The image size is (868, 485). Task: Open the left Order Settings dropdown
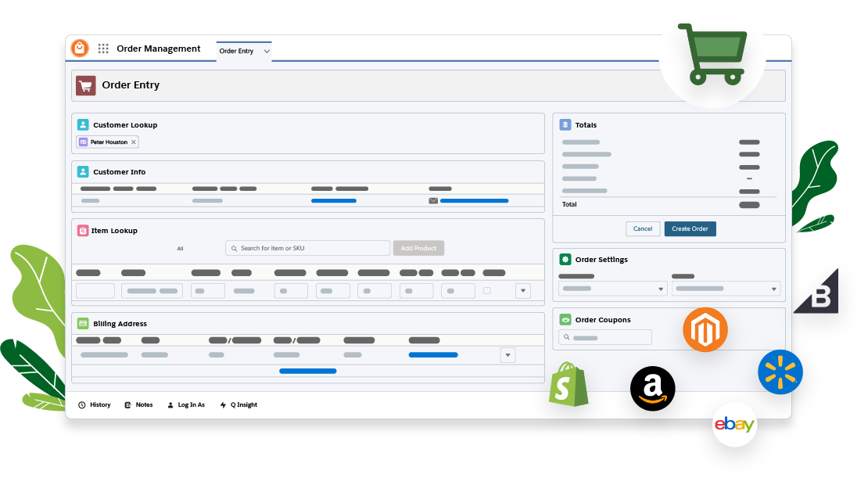tap(613, 289)
